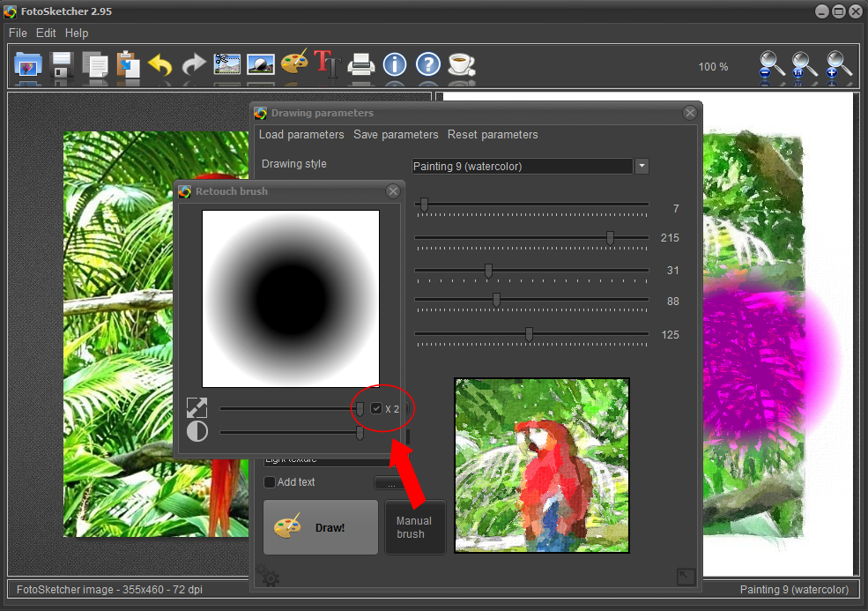868x611 pixels.
Task: Open the Help menu
Action: 77,34
